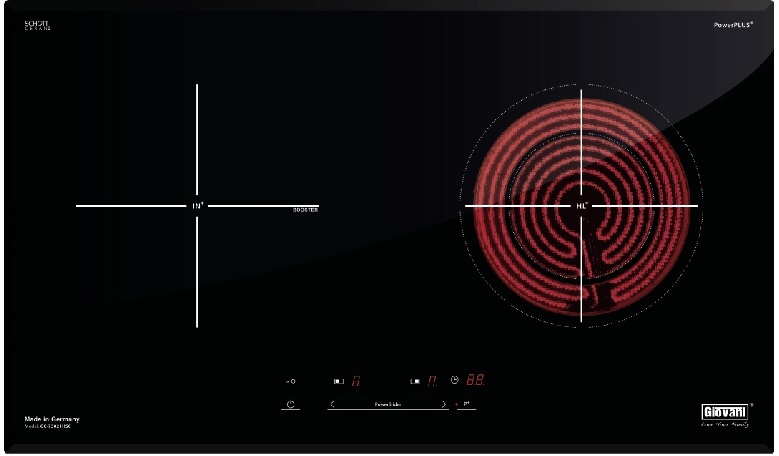Select the left cooking zone icon
This screenshot has width=779, height=456.
click(338, 382)
